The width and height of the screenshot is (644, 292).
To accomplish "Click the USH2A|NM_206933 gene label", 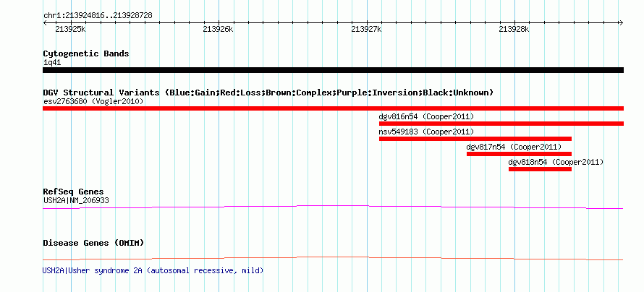I will [76, 200].
